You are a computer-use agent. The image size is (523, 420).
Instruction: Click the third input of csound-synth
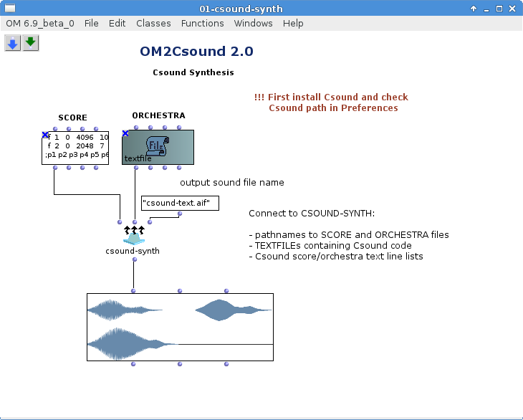[x=150, y=222]
